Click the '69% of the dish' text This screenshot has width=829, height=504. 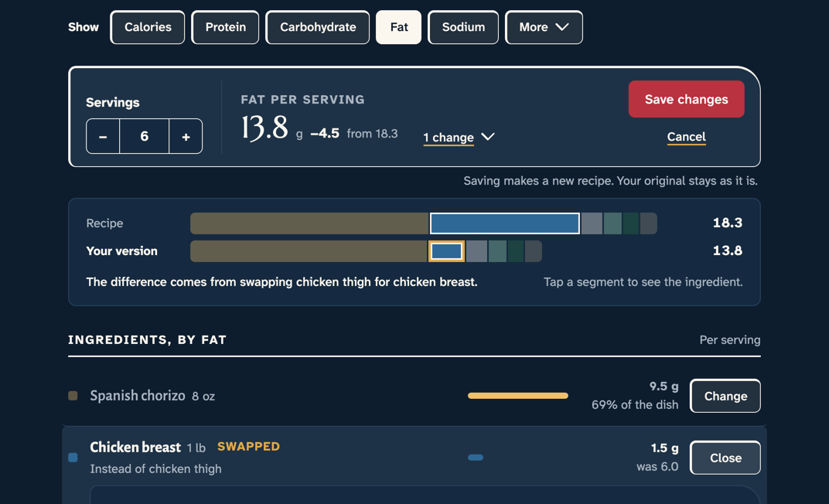tap(634, 405)
